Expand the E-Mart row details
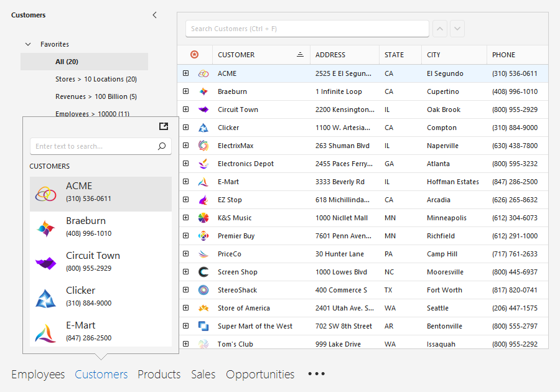 tap(185, 181)
